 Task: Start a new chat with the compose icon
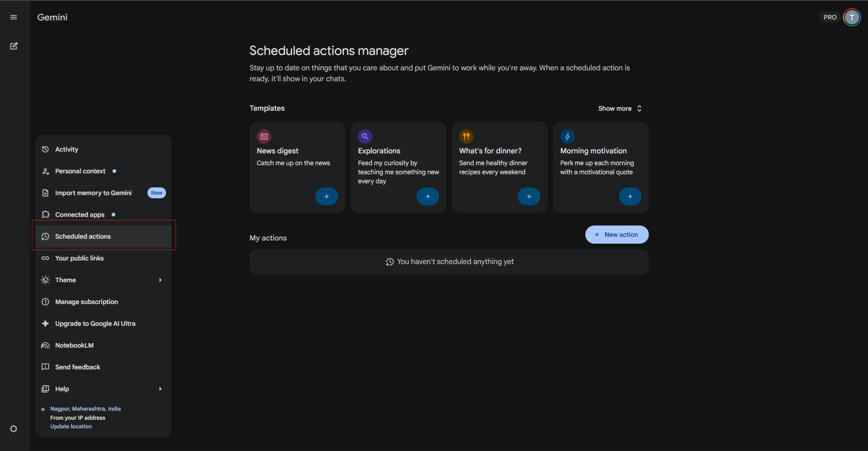pyautogui.click(x=14, y=46)
